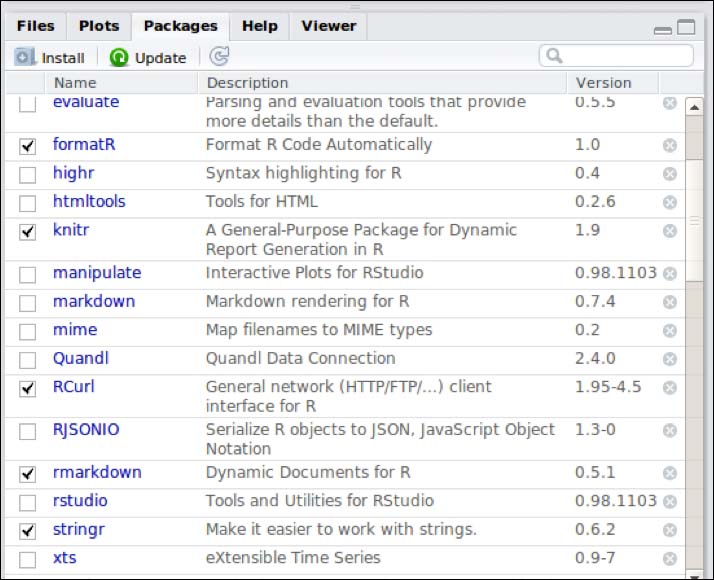The height and width of the screenshot is (580, 714).
Task: Tick the xts package checkbox
Action: [x=27, y=560]
